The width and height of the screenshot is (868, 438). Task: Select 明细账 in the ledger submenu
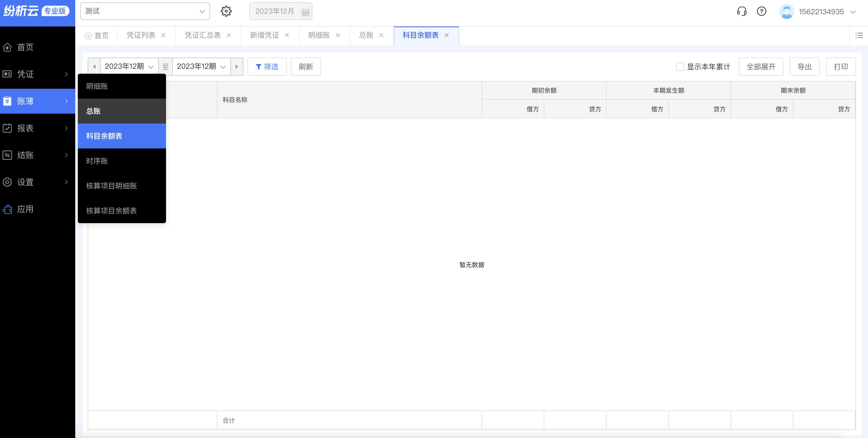coord(122,86)
